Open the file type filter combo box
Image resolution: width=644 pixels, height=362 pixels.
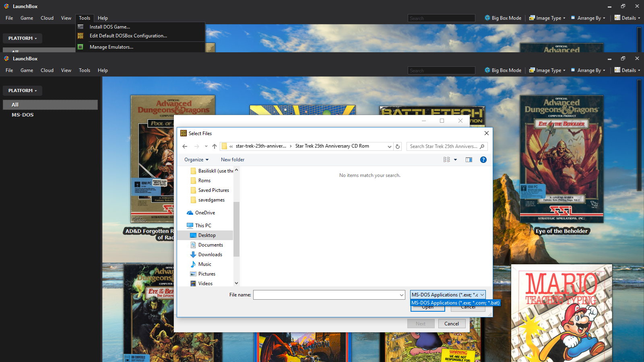pyautogui.click(x=448, y=295)
